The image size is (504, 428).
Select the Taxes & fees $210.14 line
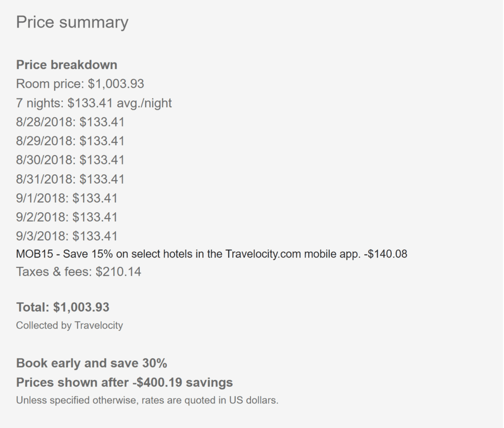coord(79,271)
